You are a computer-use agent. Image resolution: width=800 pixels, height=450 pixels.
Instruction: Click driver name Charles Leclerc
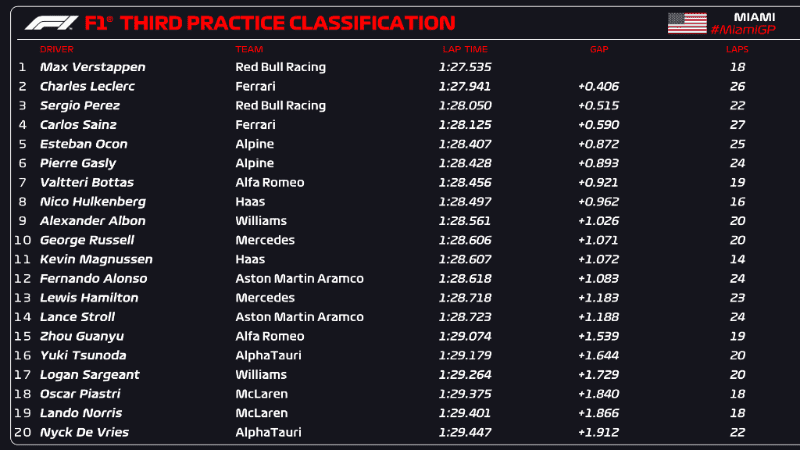click(x=87, y=86)
